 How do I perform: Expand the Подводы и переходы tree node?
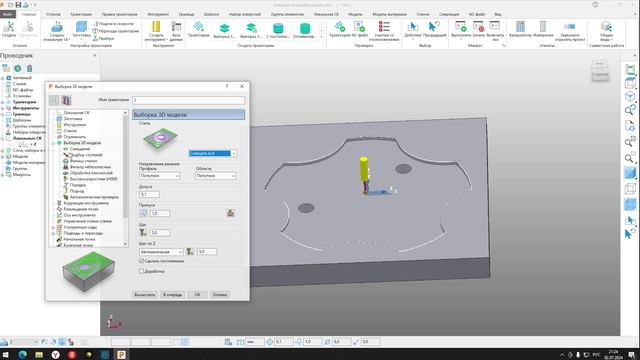click(53, 233)
